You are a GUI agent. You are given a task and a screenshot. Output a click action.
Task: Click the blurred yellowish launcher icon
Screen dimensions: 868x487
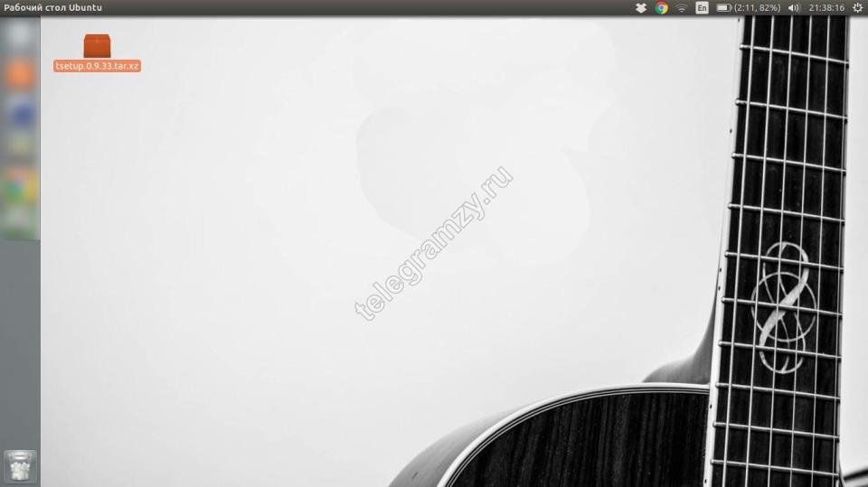[20, 146]
